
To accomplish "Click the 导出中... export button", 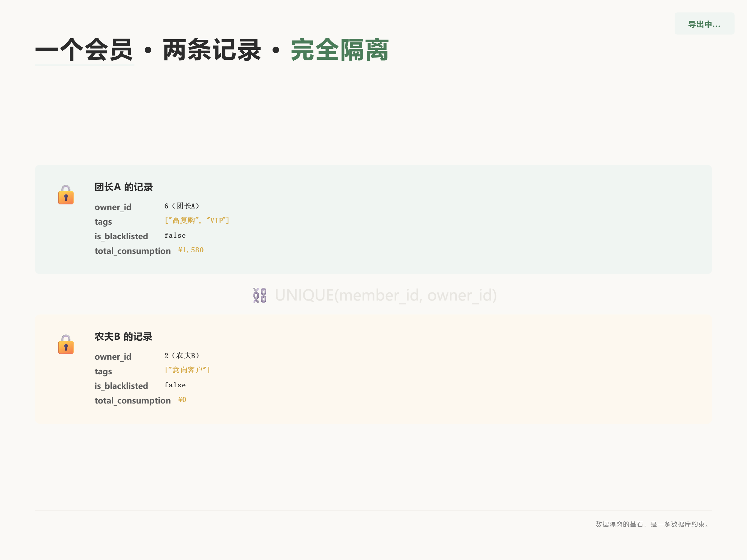I will pyautogui.click(x=704, y=24).
